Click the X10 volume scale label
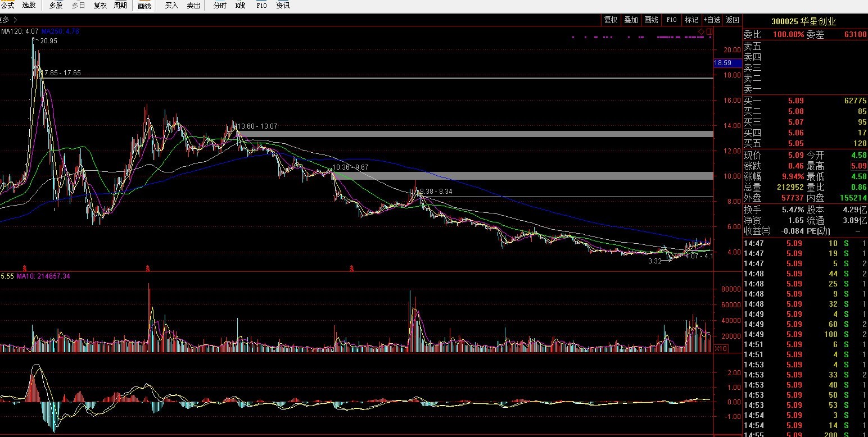This screenshot has height=437, width=868. pyautogui.click(x=720, y=349)
